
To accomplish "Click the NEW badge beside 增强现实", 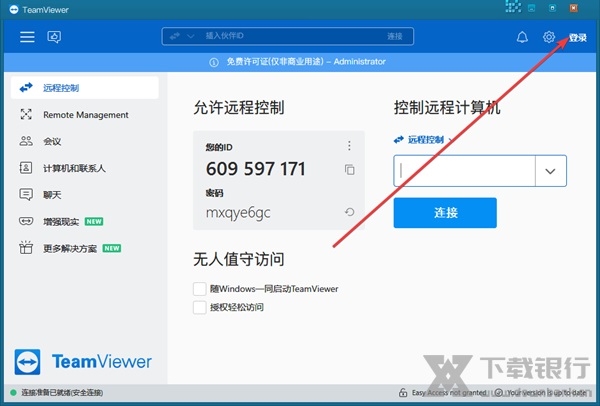I will point(94,222).
